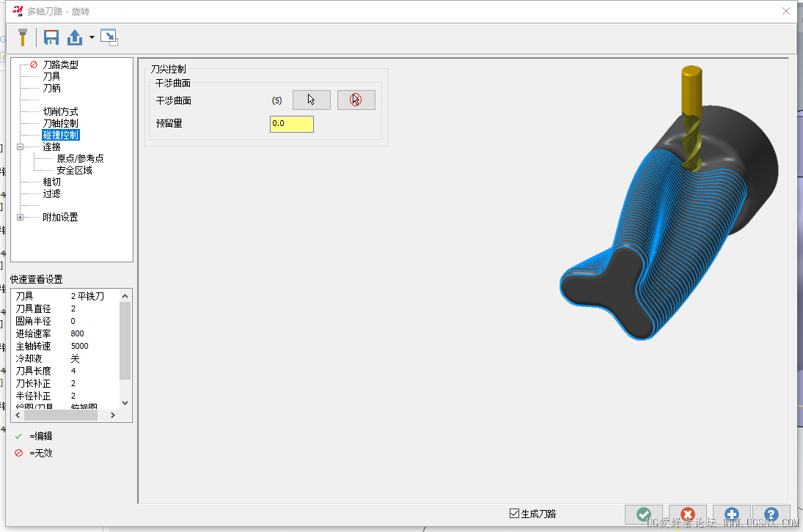
Task: Click the red X cancel button
Action: (x=688, y=514)
